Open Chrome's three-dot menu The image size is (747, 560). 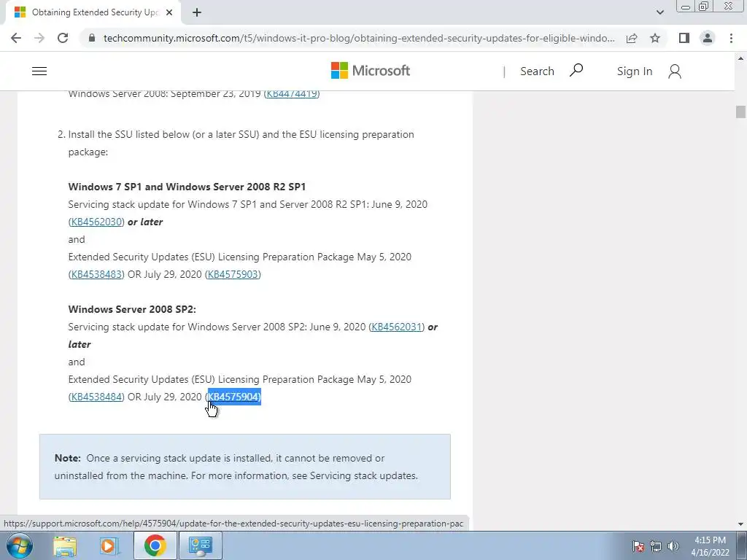click(x=731, y=38)
